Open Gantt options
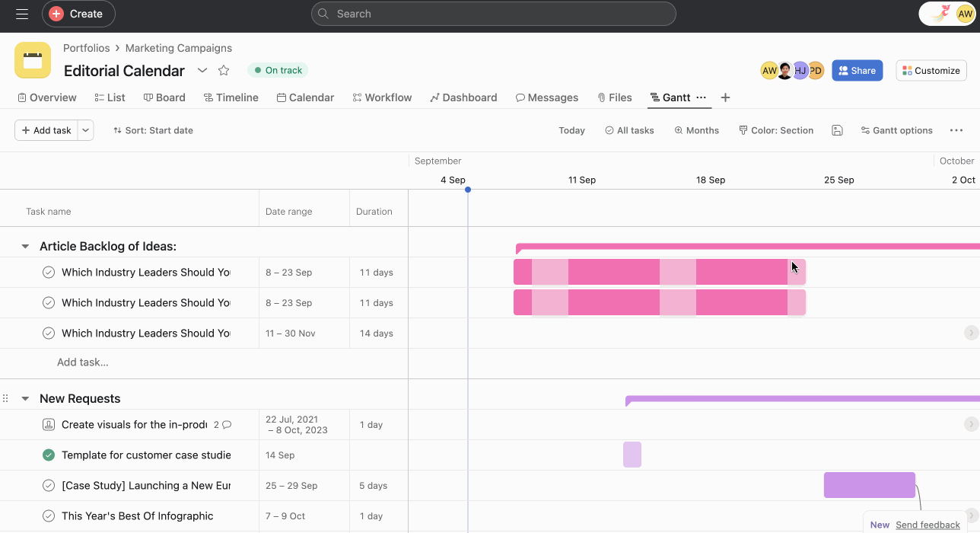This screenshot has width=980, height=533. [896, 130]
